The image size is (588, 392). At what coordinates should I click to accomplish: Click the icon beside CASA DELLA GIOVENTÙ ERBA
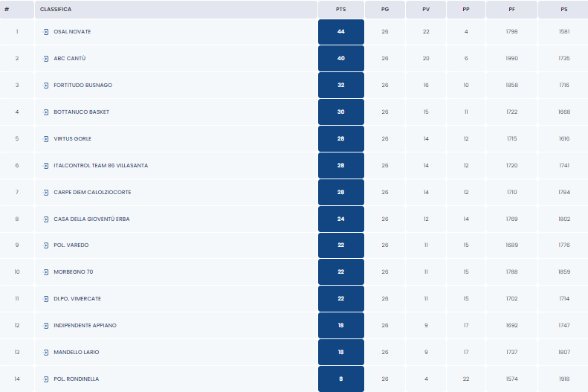(46, 219)
